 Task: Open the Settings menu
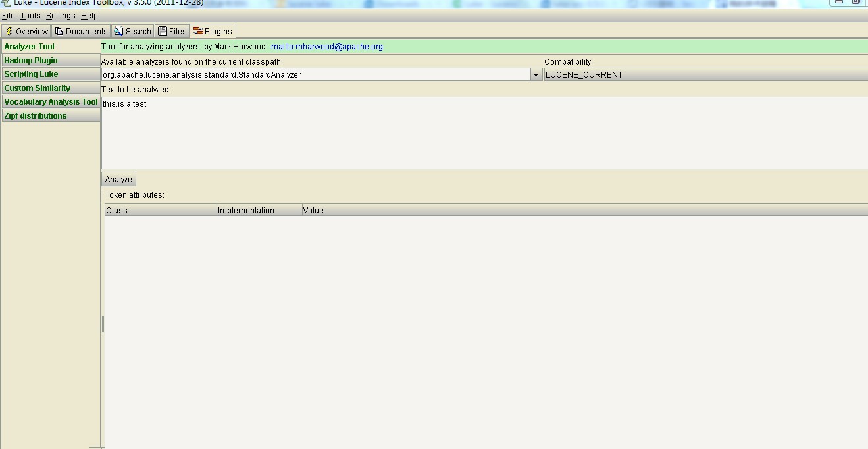click(x=61, y=15)
